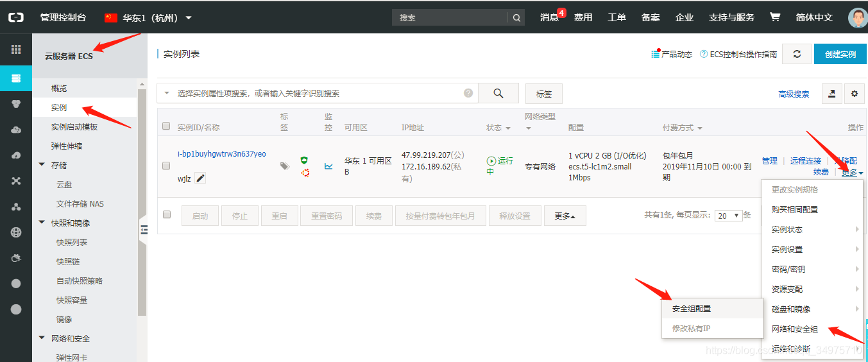The height and width of the screenshot is (362, 868).
Task: Open the 产品动态 link
Action: click(672, 55)
